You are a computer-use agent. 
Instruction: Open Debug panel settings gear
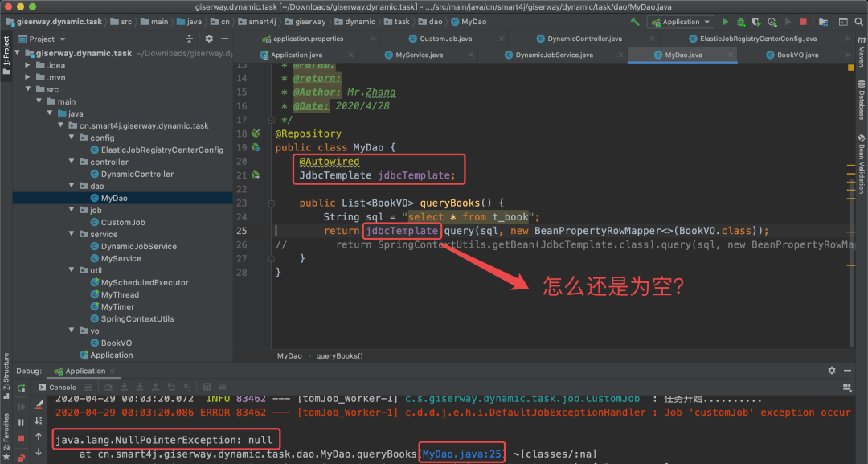pyautogui.click(x=832, y=371)
